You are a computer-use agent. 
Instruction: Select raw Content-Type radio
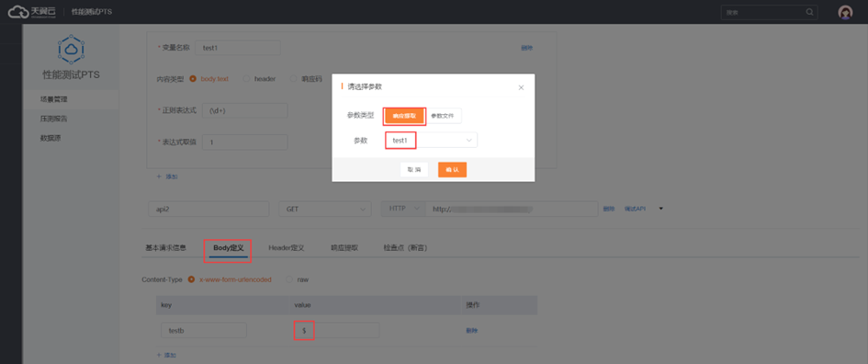click(289, 279)
